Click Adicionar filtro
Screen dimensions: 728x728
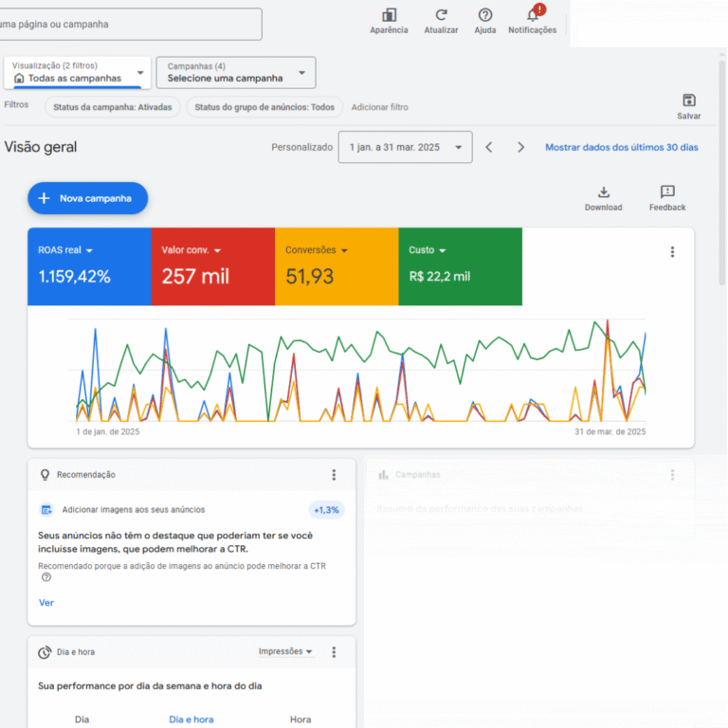tap(380, 107)
